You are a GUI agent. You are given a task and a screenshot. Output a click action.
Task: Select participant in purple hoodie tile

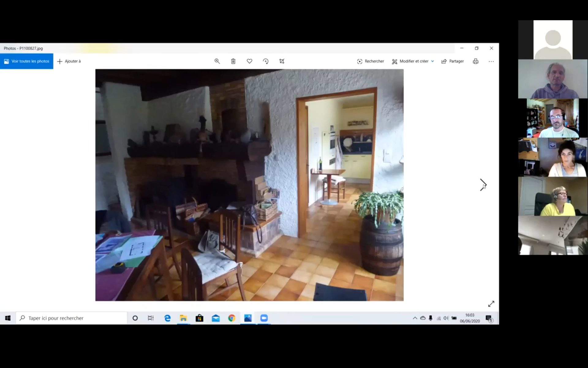(x=553, y=79)
